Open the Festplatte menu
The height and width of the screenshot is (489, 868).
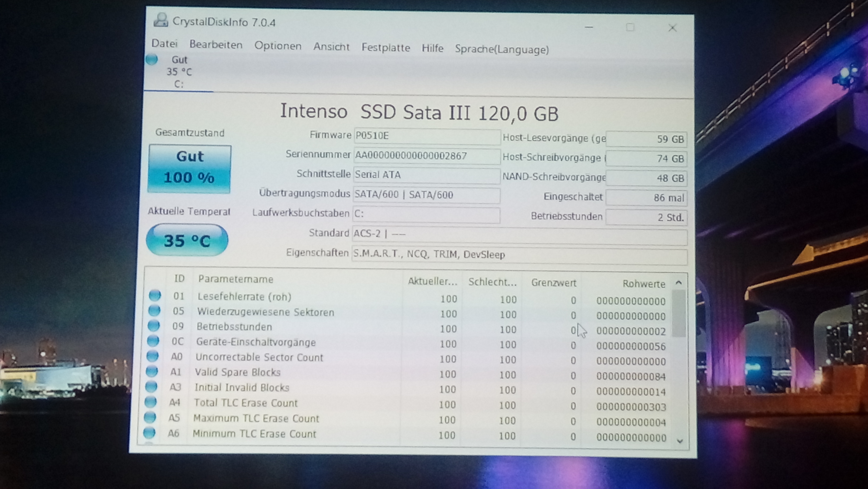(x=386, y=48)
